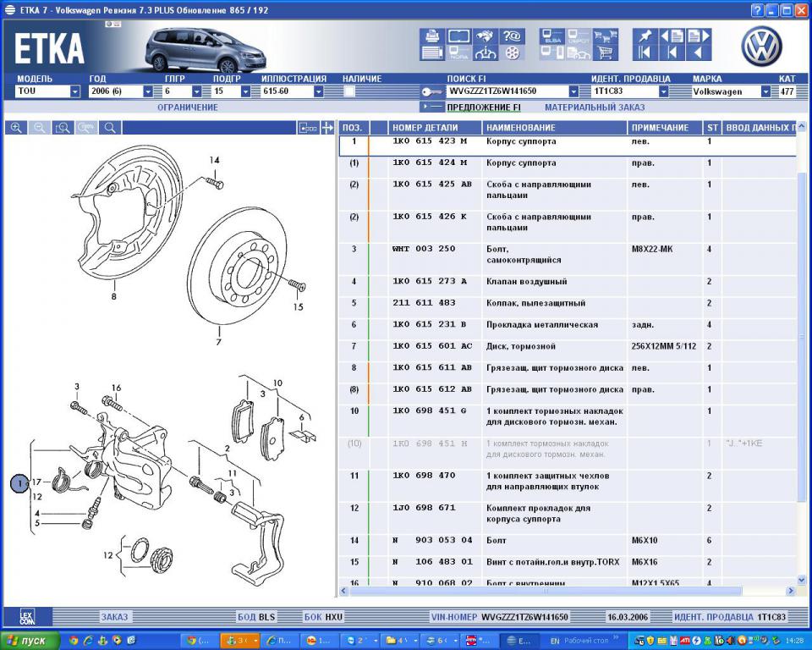Click the info junction icon
Image resolution: width=812 pixels, height=650 pixels.
tap(486, 52)
